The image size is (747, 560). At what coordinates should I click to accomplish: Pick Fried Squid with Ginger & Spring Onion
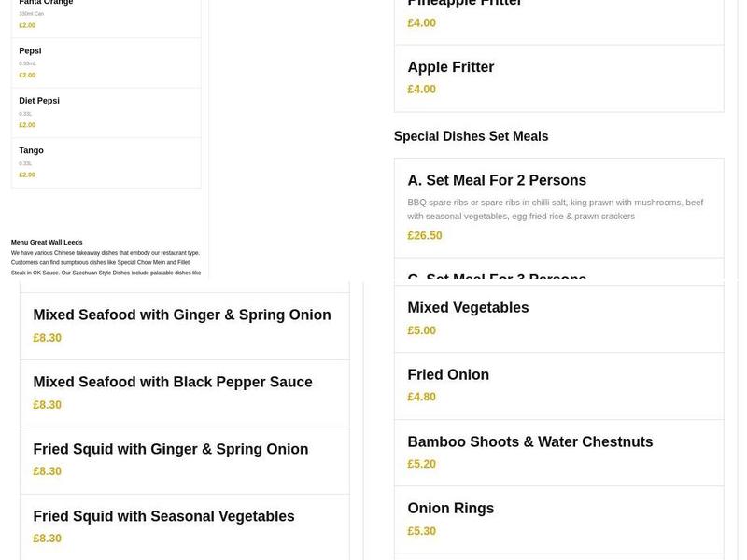click(171, 449)
